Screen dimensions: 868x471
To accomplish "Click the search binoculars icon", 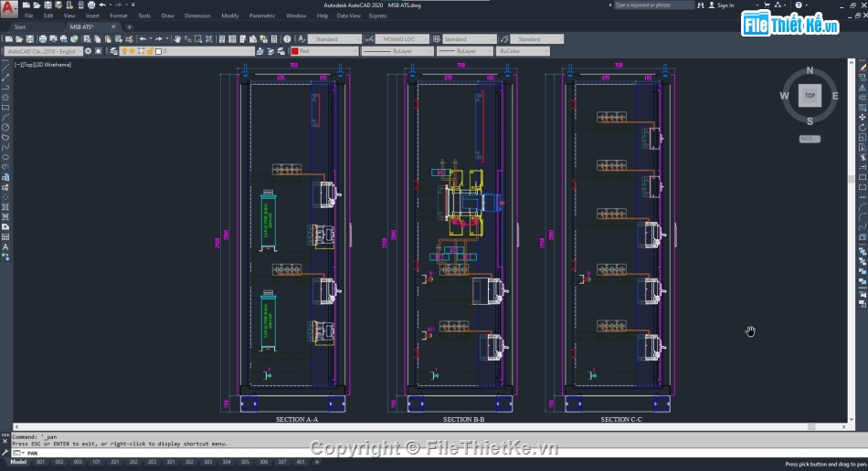I will pos(701,5).
